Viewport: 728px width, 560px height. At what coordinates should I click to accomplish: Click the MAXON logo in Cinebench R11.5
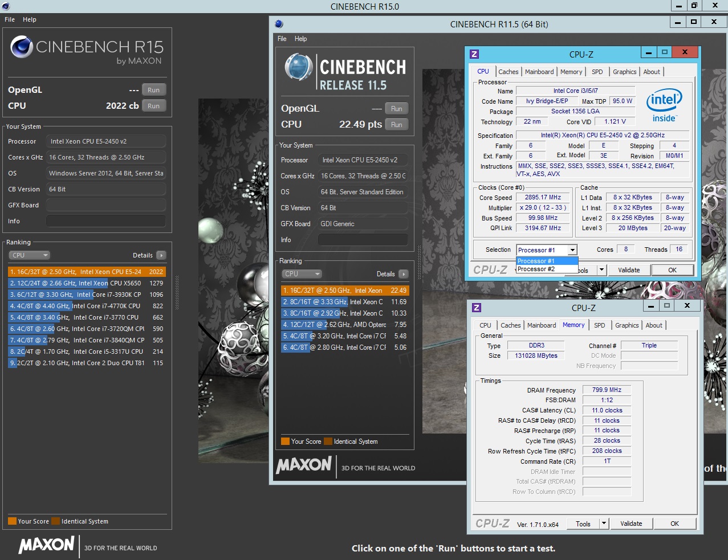304,465
